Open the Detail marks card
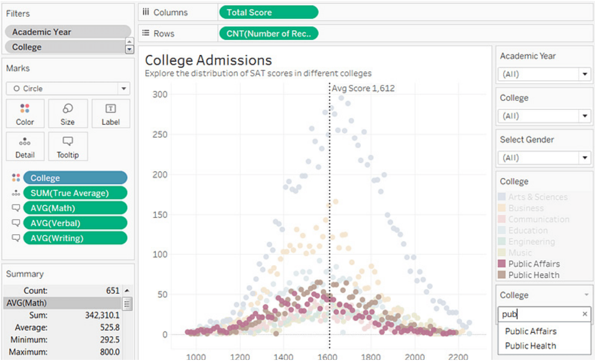 [x=25, y=146]
